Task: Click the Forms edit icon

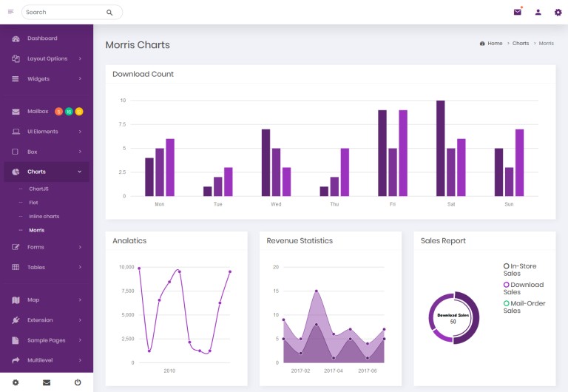Action: (16, 247)
